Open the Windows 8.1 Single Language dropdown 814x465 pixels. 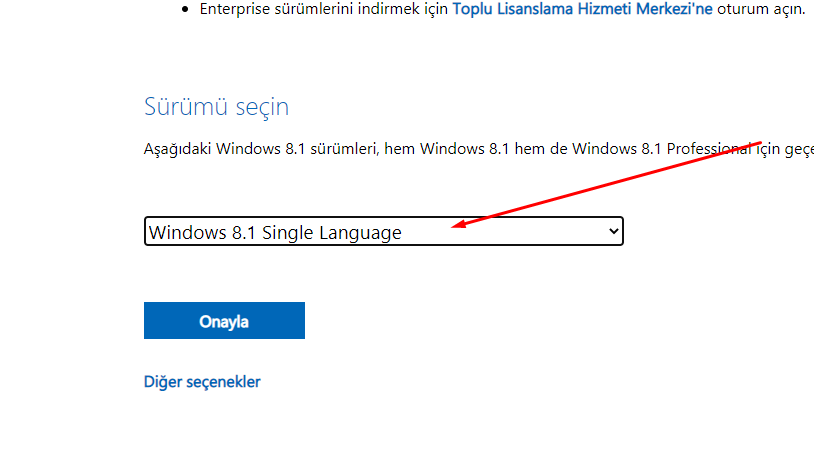click(x=383, y=232)
